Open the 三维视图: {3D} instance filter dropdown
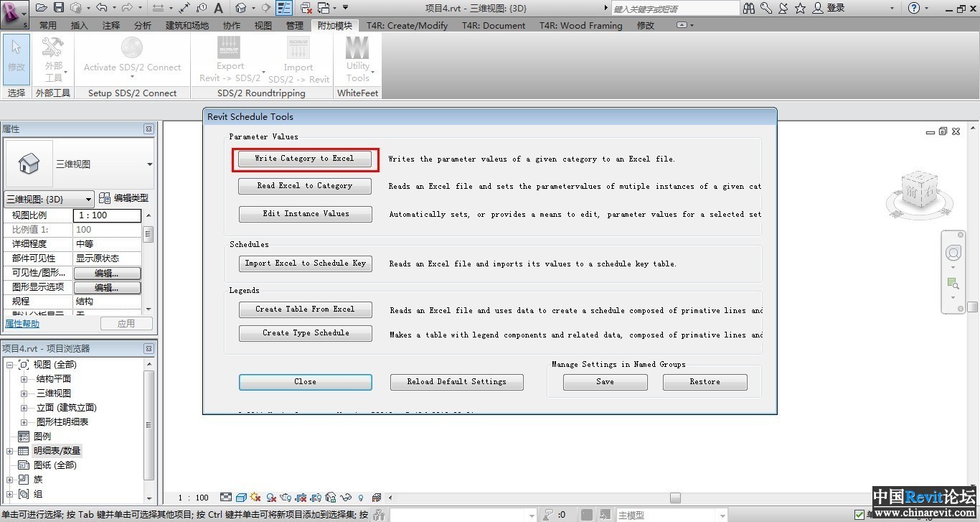 88,199
